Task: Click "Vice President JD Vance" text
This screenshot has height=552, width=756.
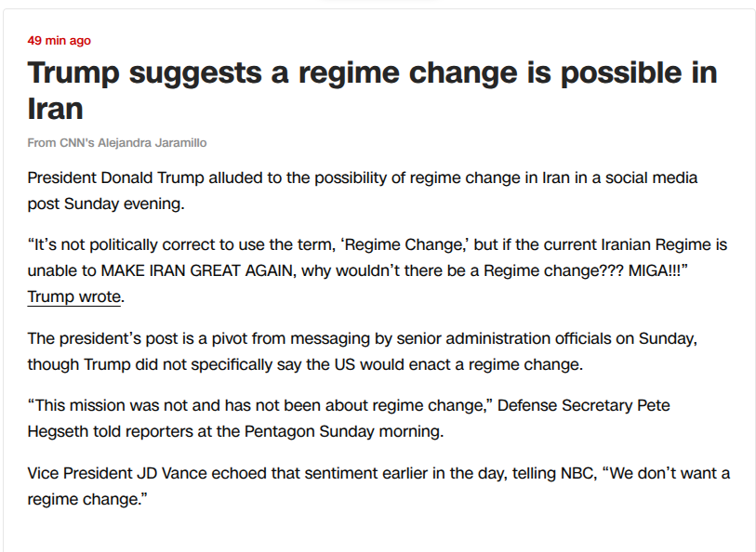Action: 117,474
